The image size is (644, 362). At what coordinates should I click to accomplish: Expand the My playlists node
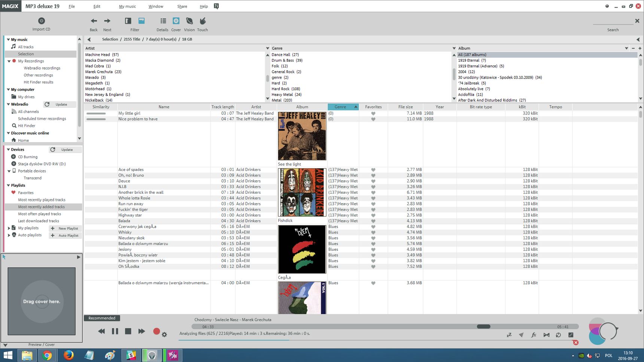9,228
